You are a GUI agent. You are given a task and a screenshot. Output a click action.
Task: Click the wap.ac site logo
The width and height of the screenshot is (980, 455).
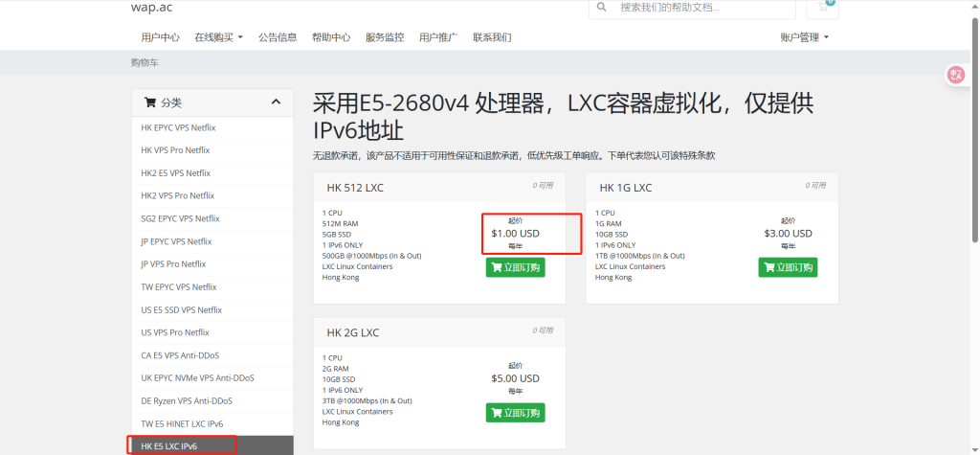[152, 8]
